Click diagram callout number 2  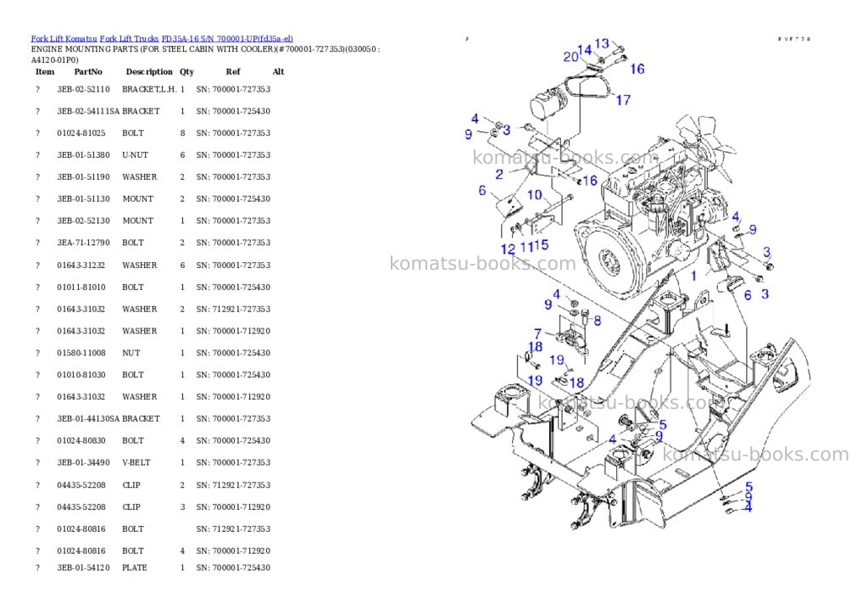(x=499, y=175)
